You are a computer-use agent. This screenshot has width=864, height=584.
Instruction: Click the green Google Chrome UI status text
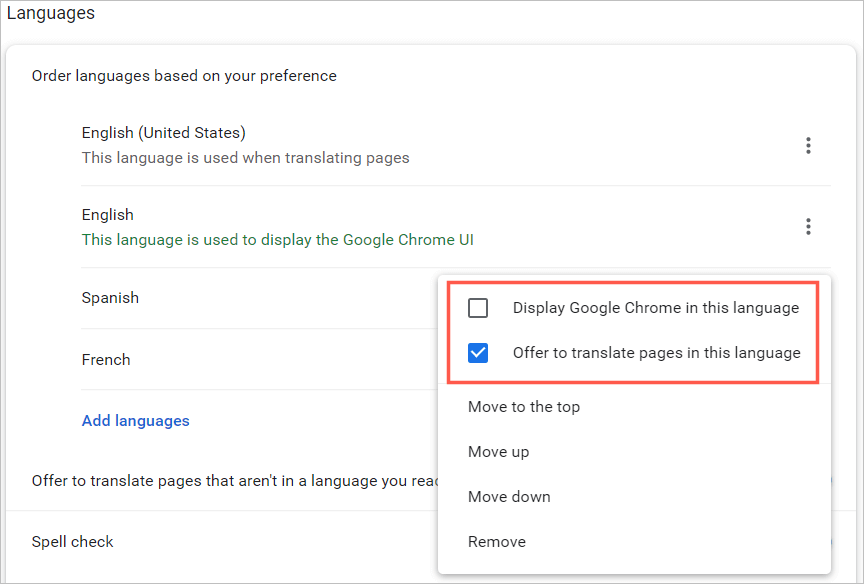(277, 240)
